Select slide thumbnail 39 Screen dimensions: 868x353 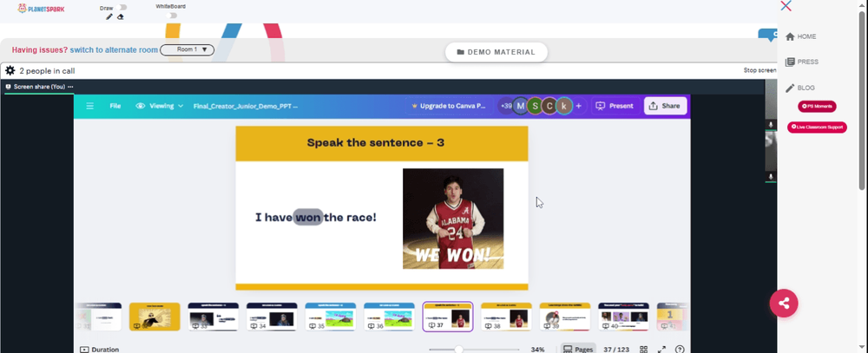click(565, 317)
